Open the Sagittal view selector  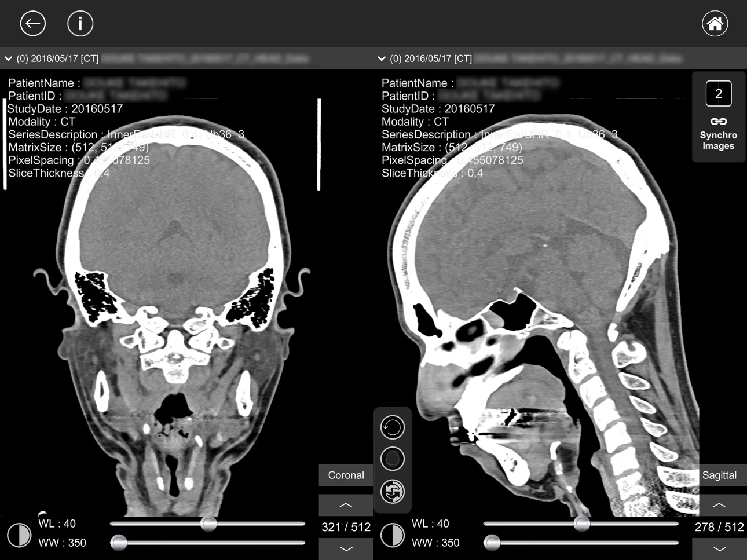[x=719, y=475]
